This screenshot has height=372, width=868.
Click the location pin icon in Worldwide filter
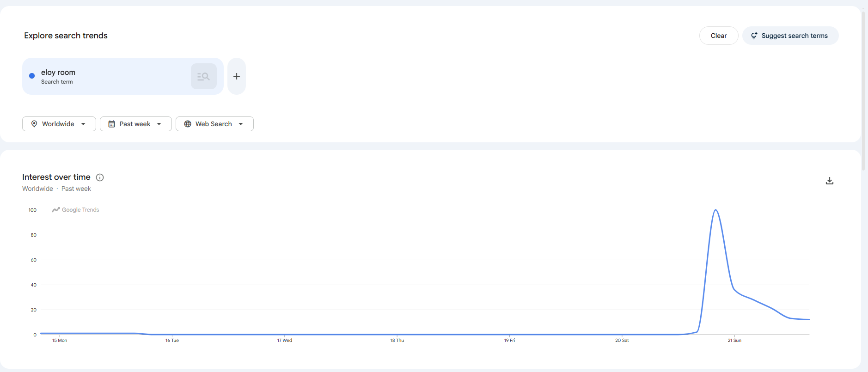pyautogui.click(x=34, y=124)
